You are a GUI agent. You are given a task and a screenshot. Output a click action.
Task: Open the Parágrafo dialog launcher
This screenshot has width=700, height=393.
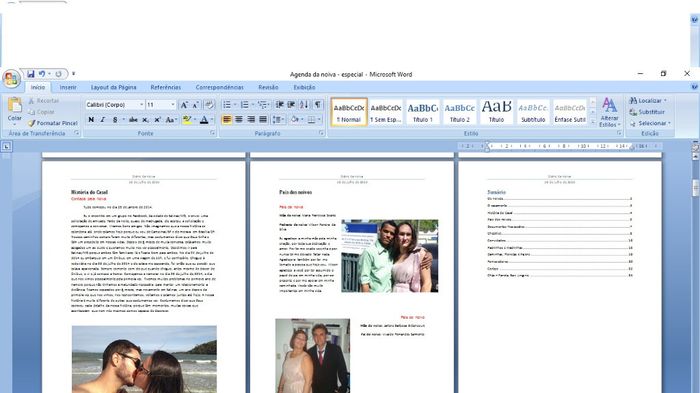point(321,133)
